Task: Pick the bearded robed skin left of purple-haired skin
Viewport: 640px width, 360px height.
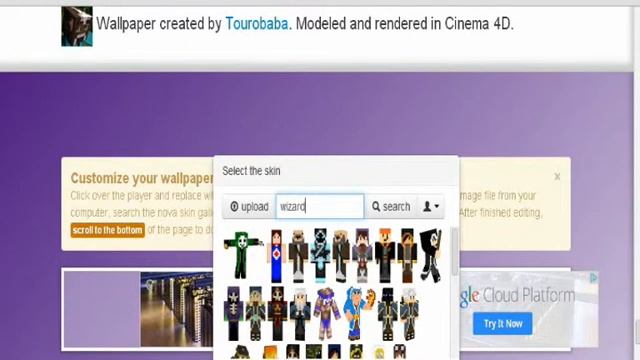Action: tap(341, 256)
